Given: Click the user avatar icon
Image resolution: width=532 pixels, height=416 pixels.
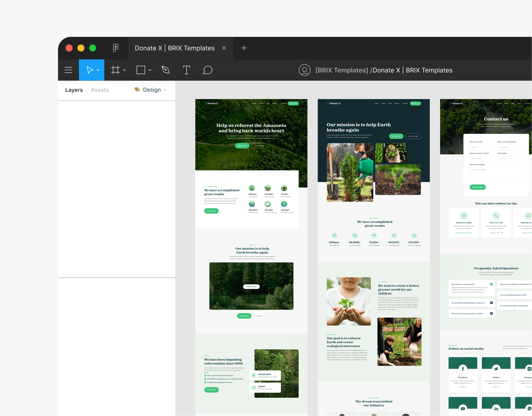Looking at the screenshot, I should pos(304,70).
